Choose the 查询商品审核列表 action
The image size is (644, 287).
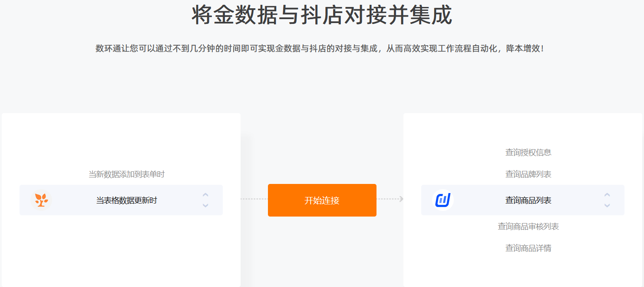click(x=528, y=227)
